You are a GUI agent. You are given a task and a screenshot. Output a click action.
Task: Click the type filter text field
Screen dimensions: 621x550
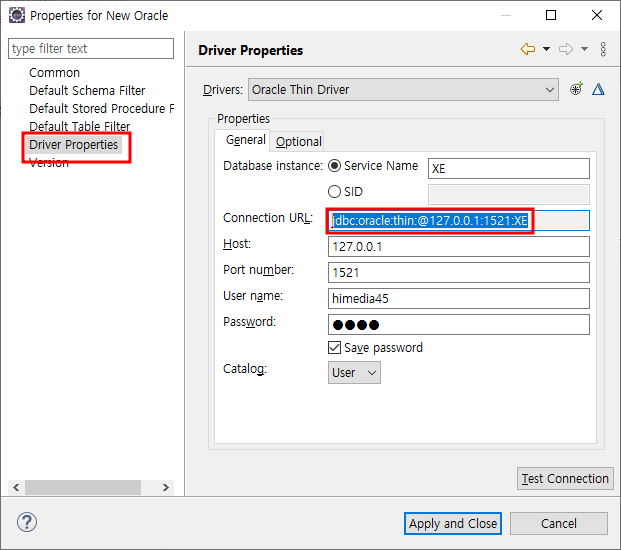pos(91,49)
